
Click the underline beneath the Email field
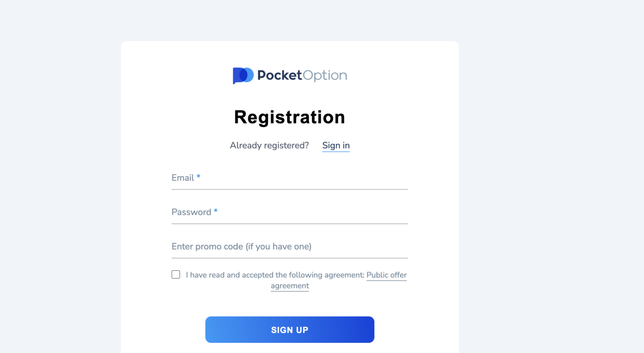290,189
